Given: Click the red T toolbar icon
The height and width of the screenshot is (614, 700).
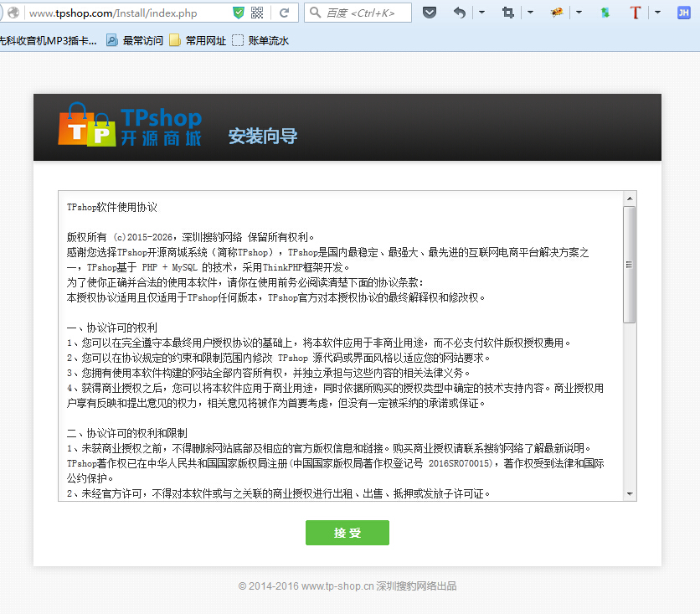Looking at the screenshot, I should coord(635,13).
